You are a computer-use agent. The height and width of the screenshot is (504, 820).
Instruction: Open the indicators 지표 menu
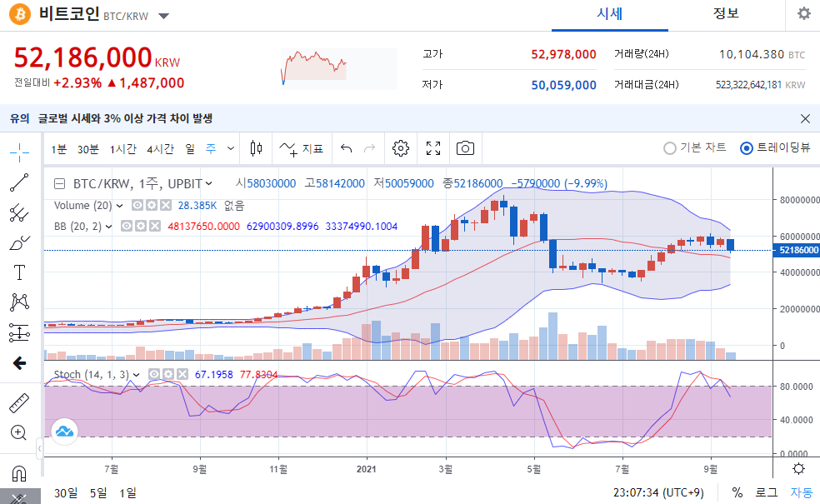[301, 149]
